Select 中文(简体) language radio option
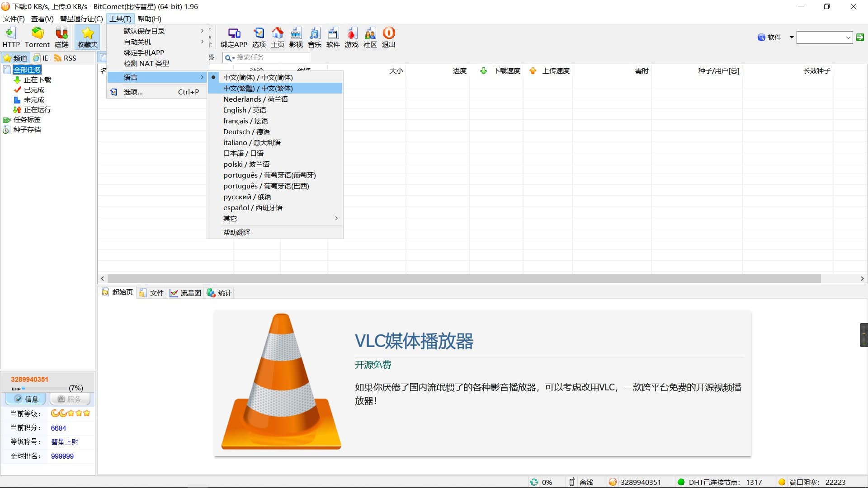868x488 pixels. click(x=258, y=77)
